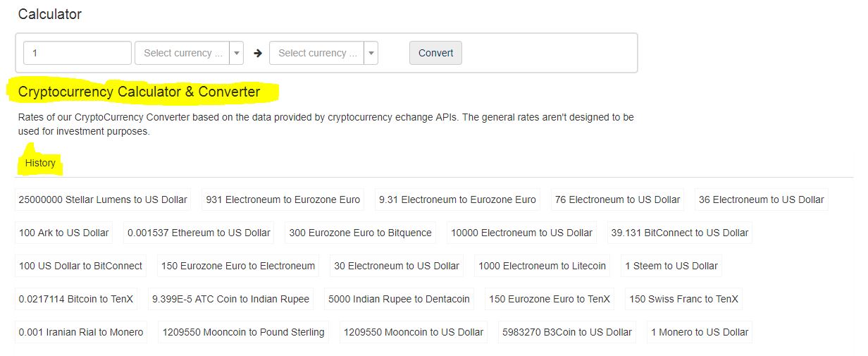Open 25000000 Stellar Lumens to US Dollar
Image resolution: width=868 pixels, height=356 pixels.
coord(103,200)
